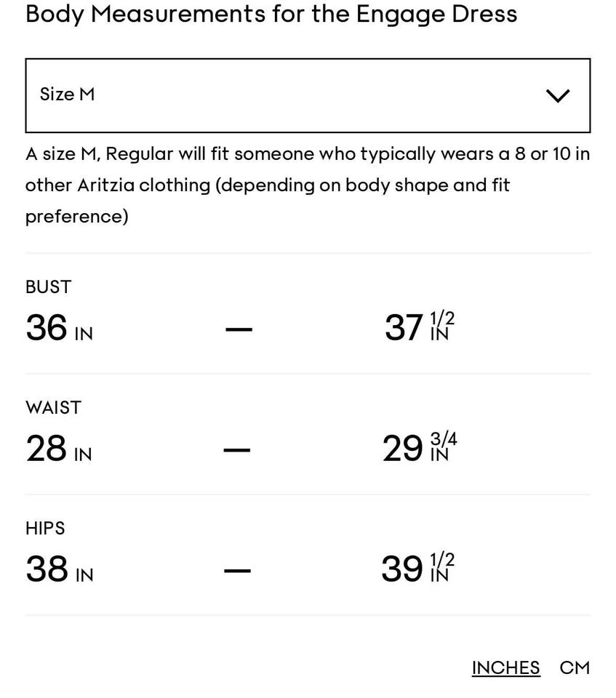
Task: Select the BUST label
Action: tap(48, 287)
